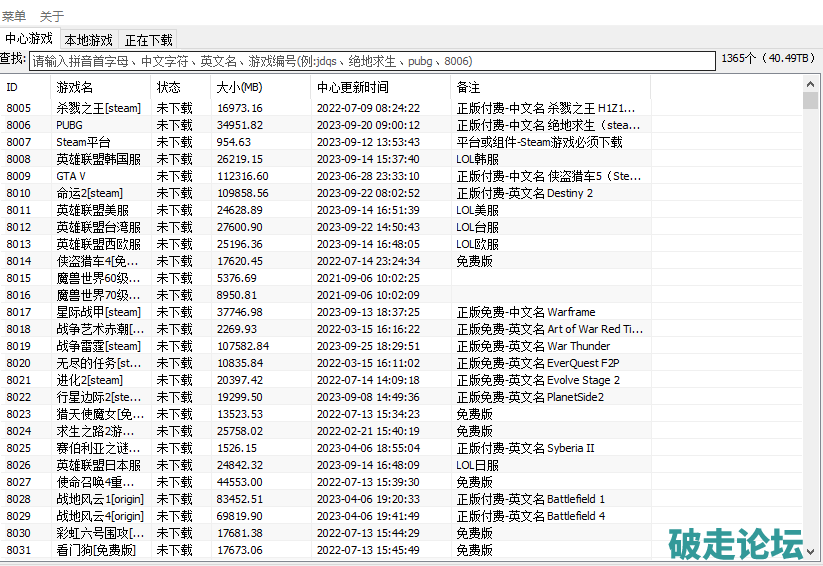Select row with ID 8030

click(x=19, y=533)
